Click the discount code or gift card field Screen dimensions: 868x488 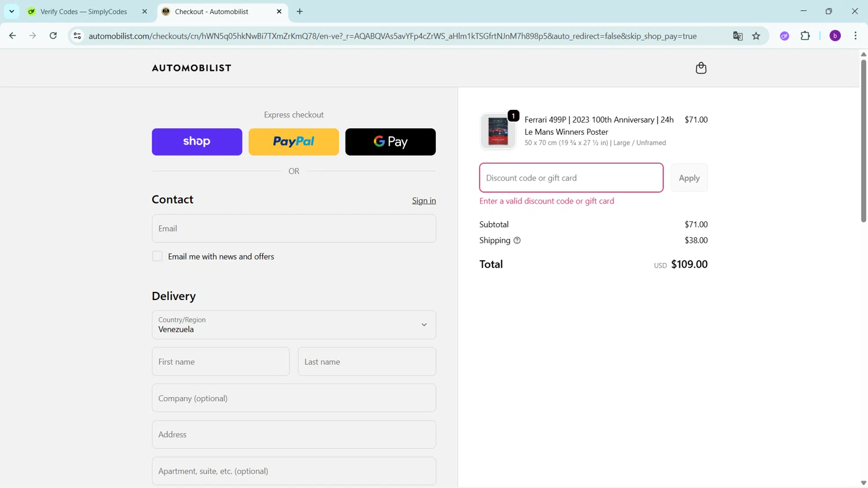571,178
